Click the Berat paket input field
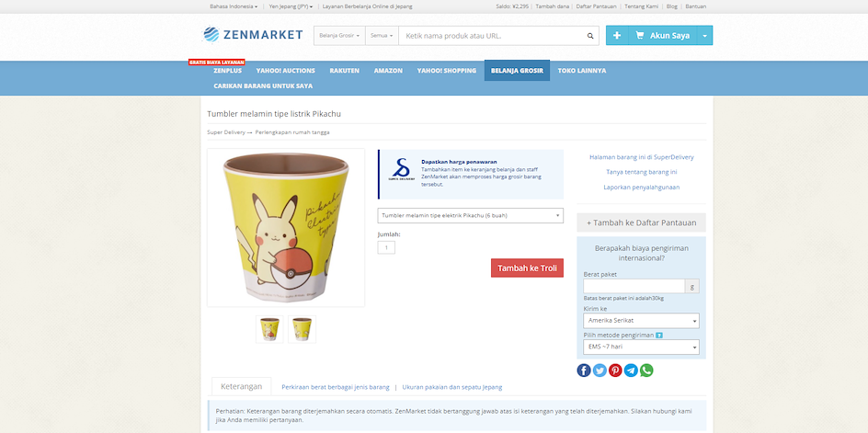Viewport: 868px width, 433px height. point(634,286)
